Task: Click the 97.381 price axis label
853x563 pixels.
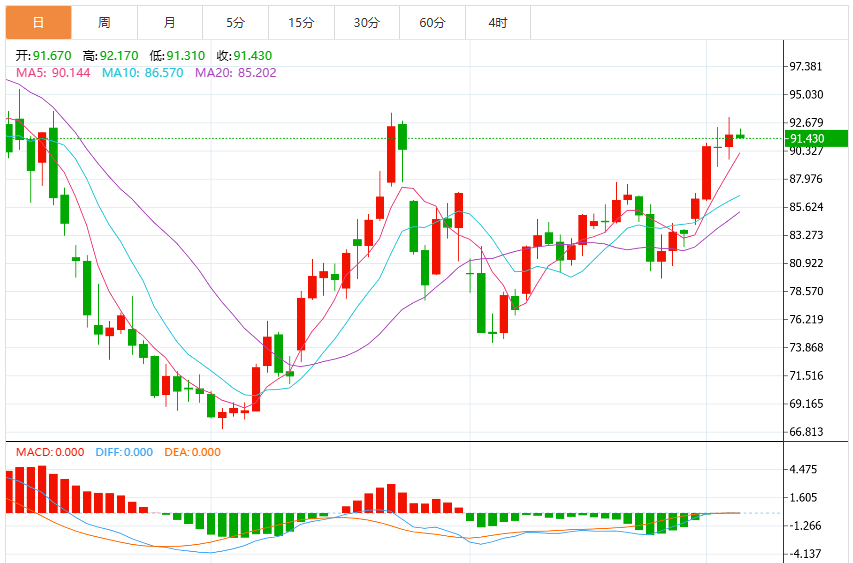Action: pyautogui.click(x=806, y=66)
